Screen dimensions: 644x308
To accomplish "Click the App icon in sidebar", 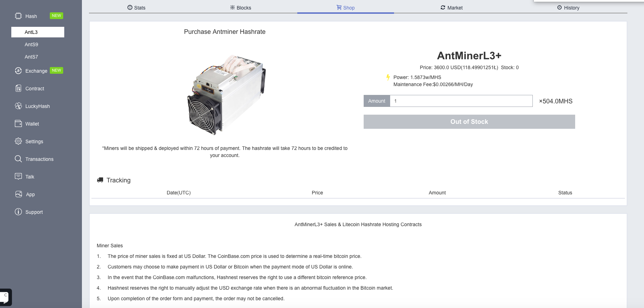I will coord(19,194).
